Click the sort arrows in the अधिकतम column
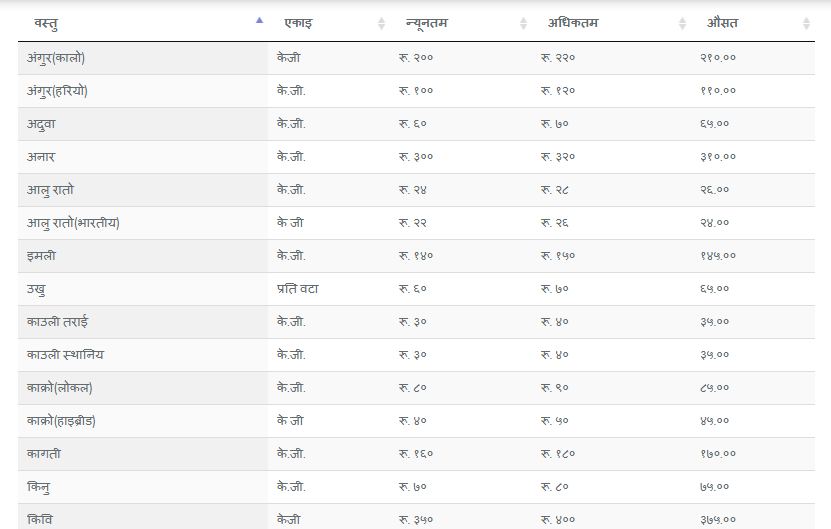Viewport: 831px width, 529px height. pyautogui.click(x=682, y=23)
